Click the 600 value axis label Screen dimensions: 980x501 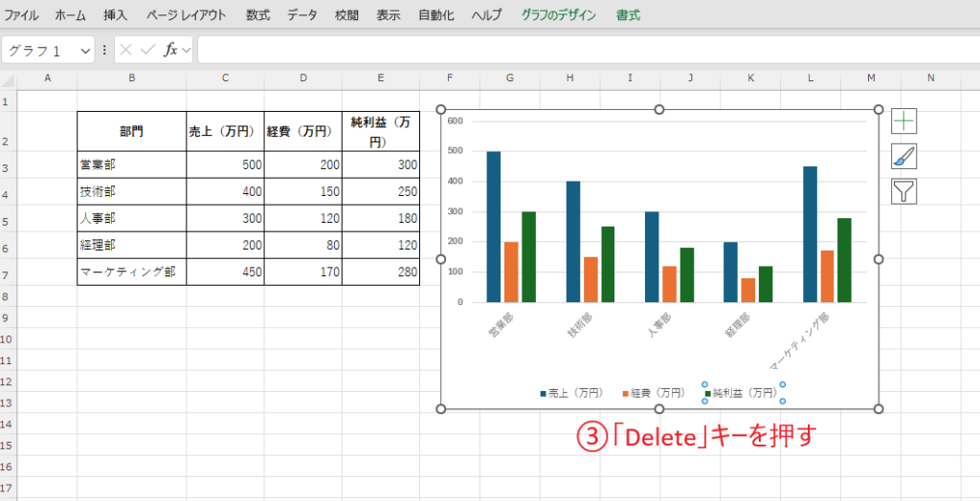[x=456, y=120]
